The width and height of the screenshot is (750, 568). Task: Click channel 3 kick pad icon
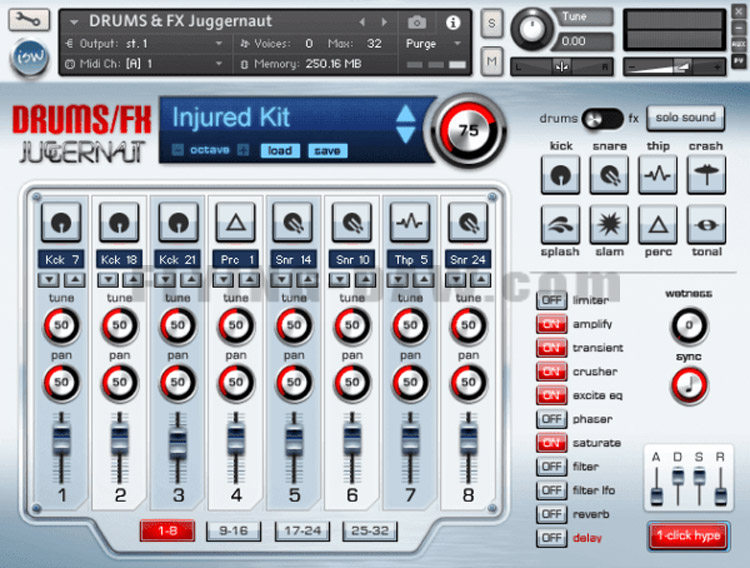(178, 222)
